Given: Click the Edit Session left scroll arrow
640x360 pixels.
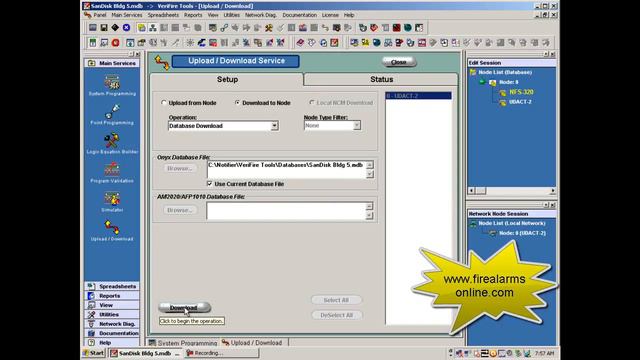Looking at the screenshot, I should [471, 191].
